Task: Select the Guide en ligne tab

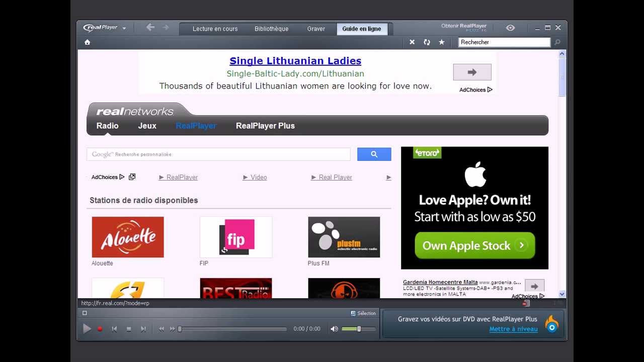Action: click(362, 29)
